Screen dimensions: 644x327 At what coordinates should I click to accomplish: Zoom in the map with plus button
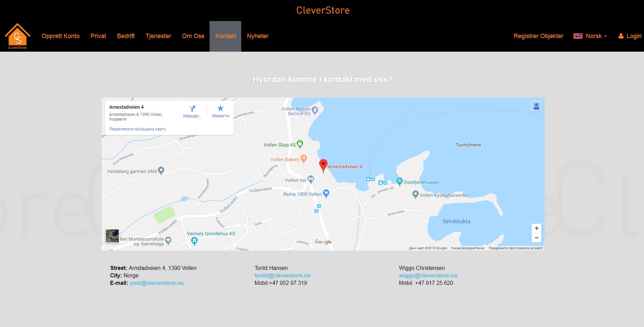536,228
